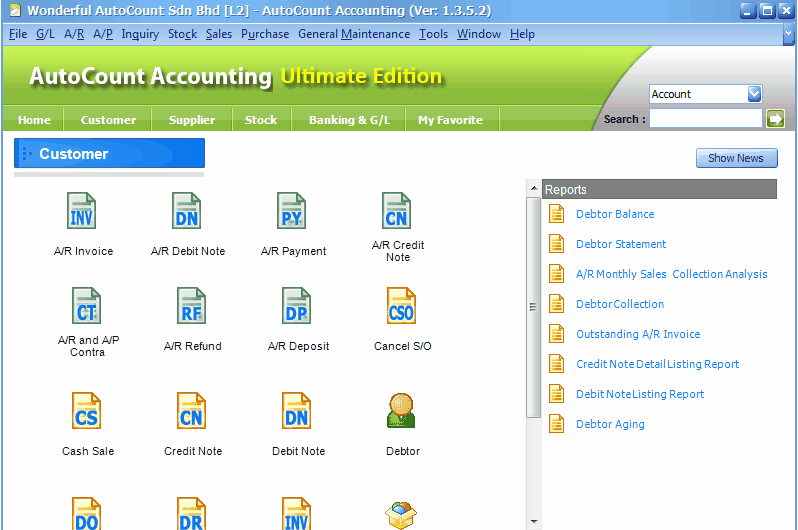Click the blue Customer section header
The image size is (798, 530).
(x=109, y=153)
